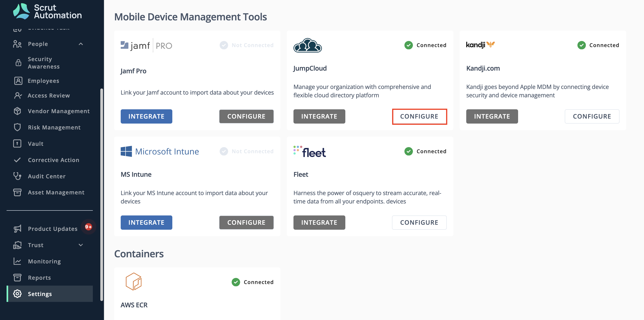
Task: Click the Kandji logo
Action: pos(480,45)
